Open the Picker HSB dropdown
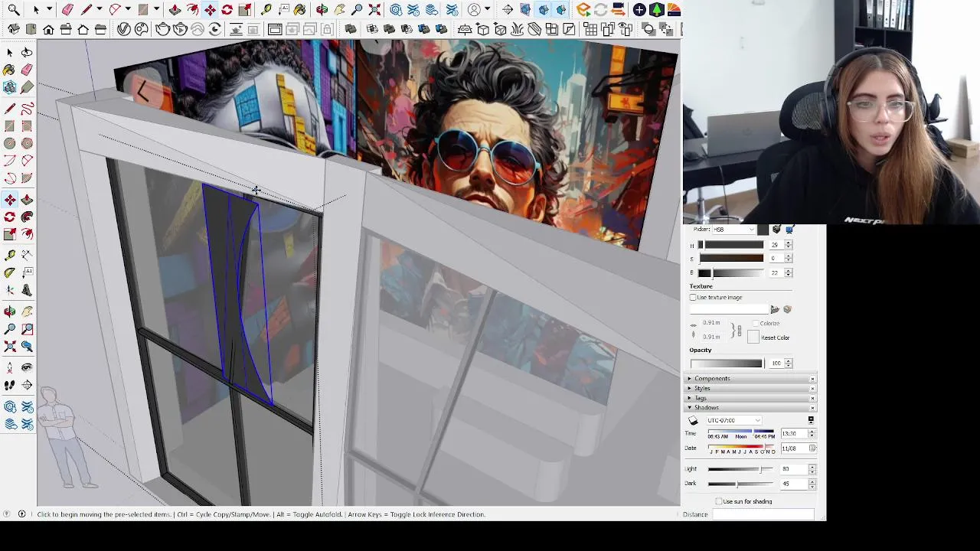 [733, 229]
